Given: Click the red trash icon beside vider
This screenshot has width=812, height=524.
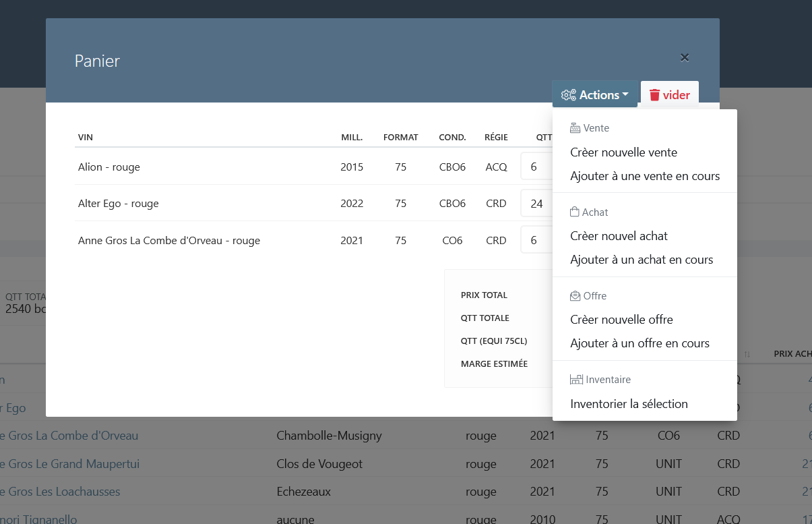Looking at the screenshot, I should point(654,95).
